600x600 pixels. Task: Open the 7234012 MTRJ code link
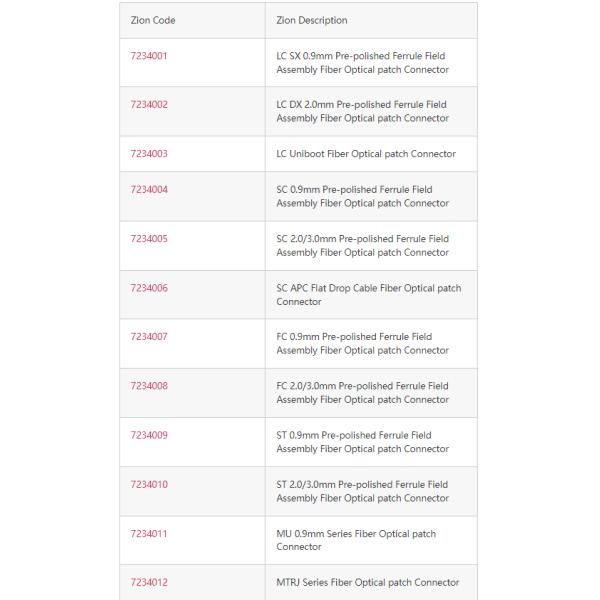149,582
